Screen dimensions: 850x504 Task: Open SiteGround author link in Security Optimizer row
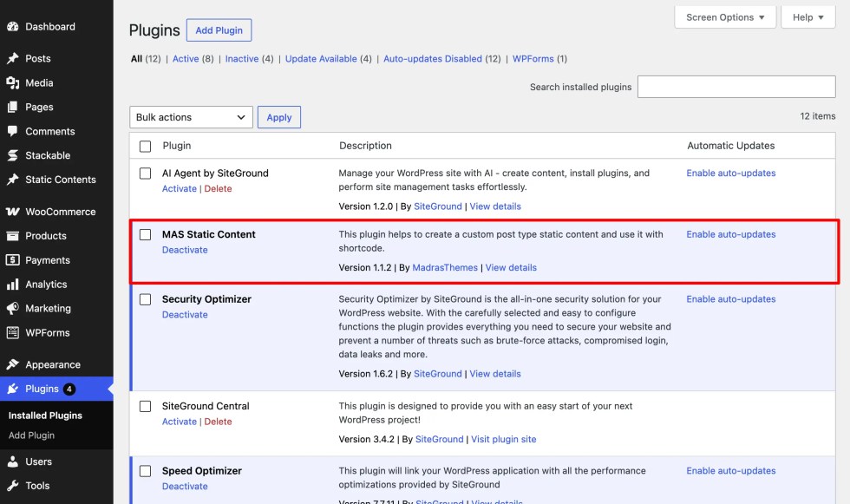click(438, 373)
